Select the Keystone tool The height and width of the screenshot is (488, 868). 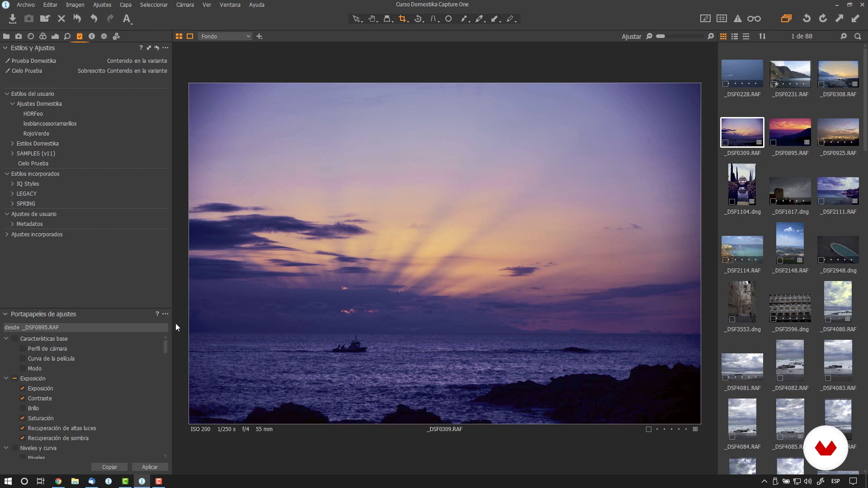tap(434, 19)
